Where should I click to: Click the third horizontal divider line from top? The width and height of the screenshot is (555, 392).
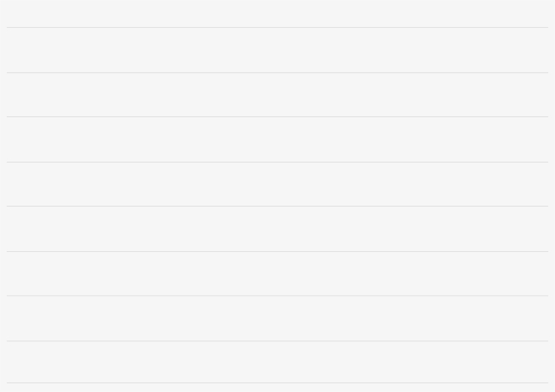pos(277,116)
